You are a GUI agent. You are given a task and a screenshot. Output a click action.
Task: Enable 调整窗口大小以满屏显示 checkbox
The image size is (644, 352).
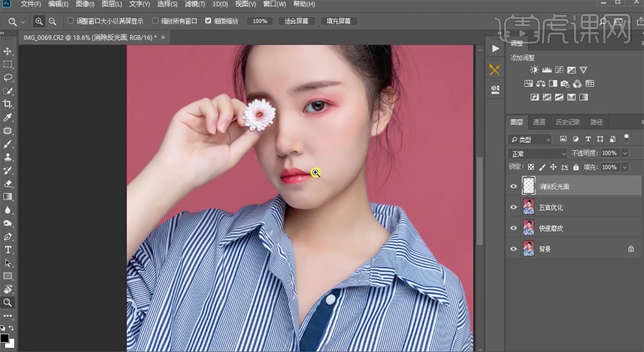[71, 21]
